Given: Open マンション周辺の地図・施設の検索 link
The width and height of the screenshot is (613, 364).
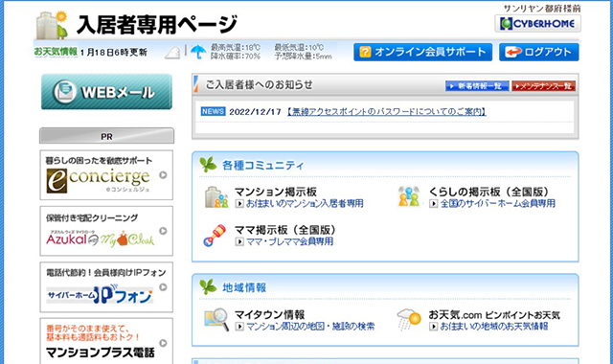Looking at the screenshot, I should [x=310, y=326].
